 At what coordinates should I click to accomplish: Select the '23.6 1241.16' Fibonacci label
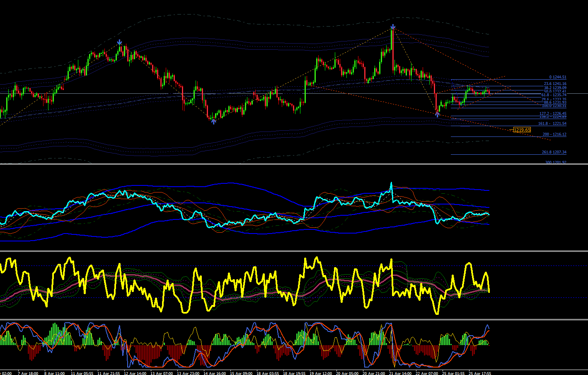click(555, 84)
